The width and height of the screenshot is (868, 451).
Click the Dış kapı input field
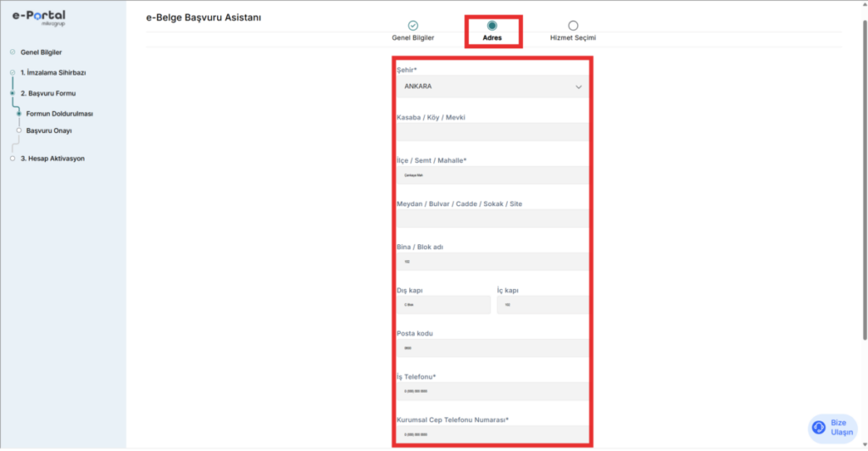pyautogui.click(x=443, y=304)
